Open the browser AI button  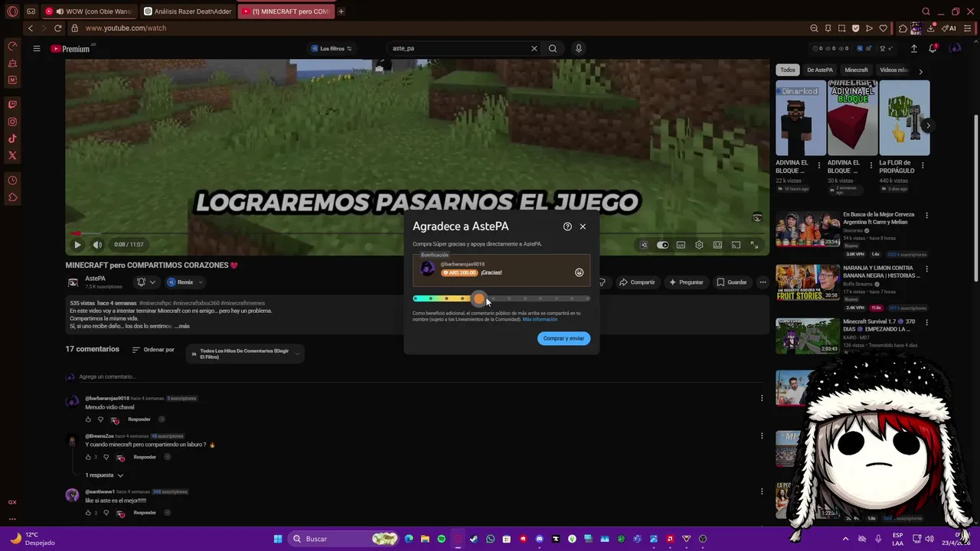pyautogui.click(x=949, y=28)
